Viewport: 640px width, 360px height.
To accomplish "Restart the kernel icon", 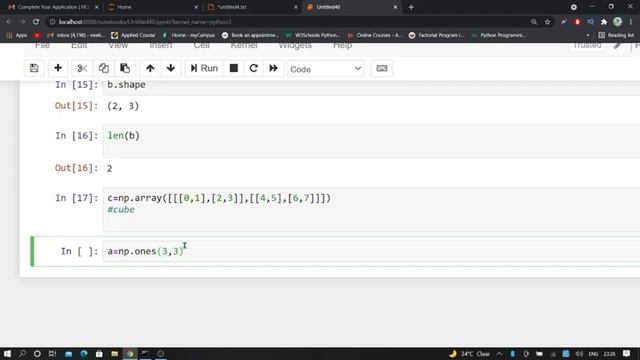I will pyautogui.click(x=253, y=68).
